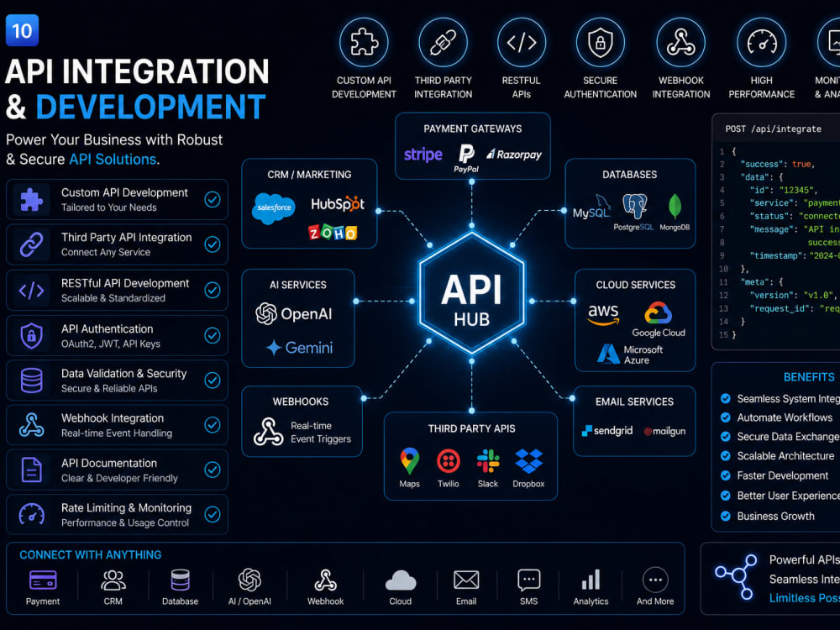The height and width of the screenshot is (630, 840).
Task: Click the Secure Authentication shield icon at top
Action: click(600, 42)
